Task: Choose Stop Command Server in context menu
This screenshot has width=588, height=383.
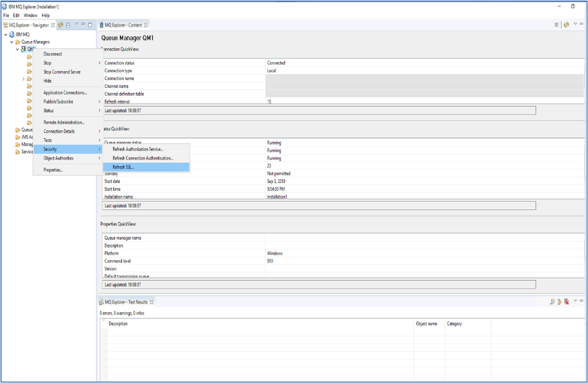Action: point(68,72)
